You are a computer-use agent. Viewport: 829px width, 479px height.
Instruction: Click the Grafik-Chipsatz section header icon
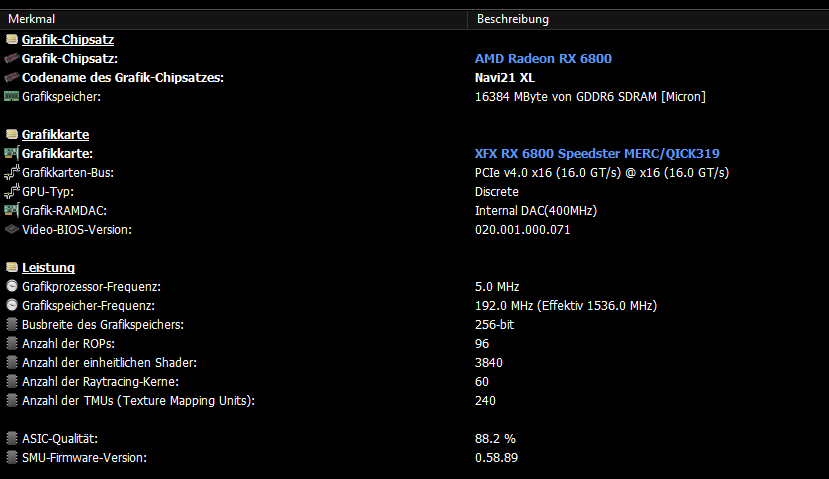(12, 40)
